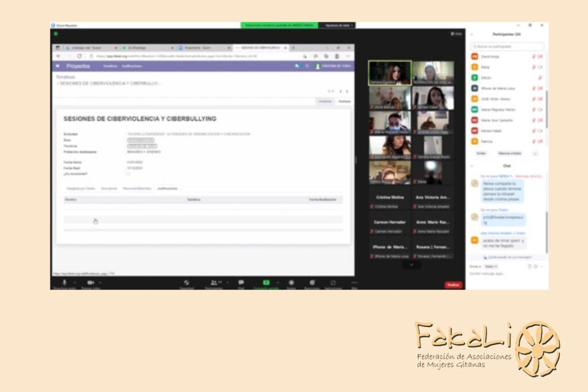Open the Justificaciones menu in purple bar

(x=131, y=66)
